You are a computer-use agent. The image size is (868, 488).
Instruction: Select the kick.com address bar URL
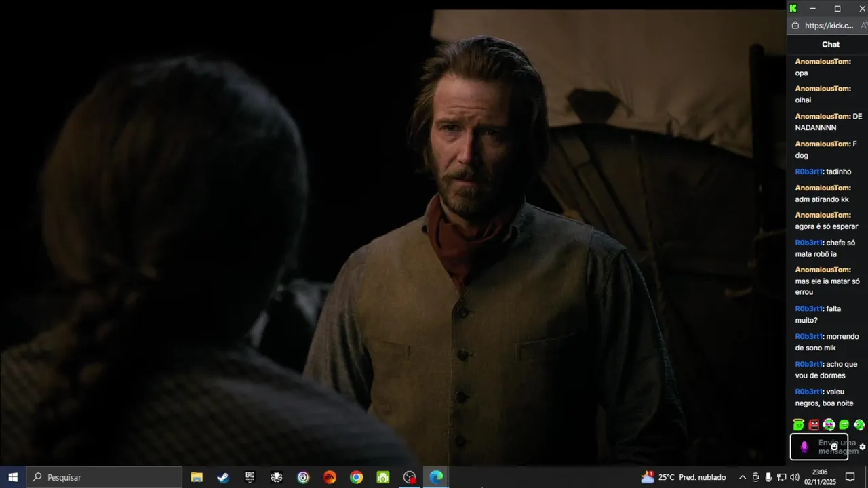pos(829,26)
